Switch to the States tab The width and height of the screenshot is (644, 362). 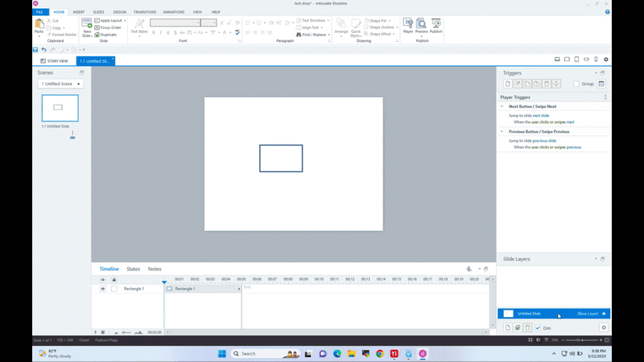tap(133, 269)
